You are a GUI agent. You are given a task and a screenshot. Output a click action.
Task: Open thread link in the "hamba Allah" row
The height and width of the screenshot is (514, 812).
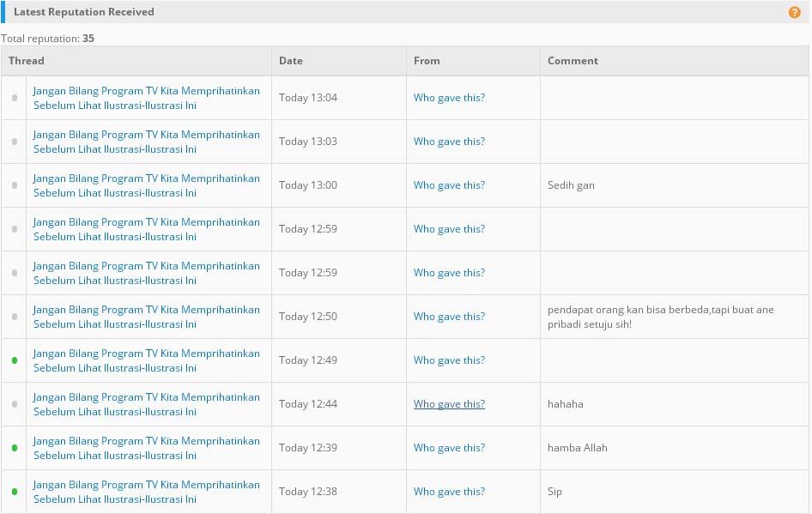click(x=146, y=448)
